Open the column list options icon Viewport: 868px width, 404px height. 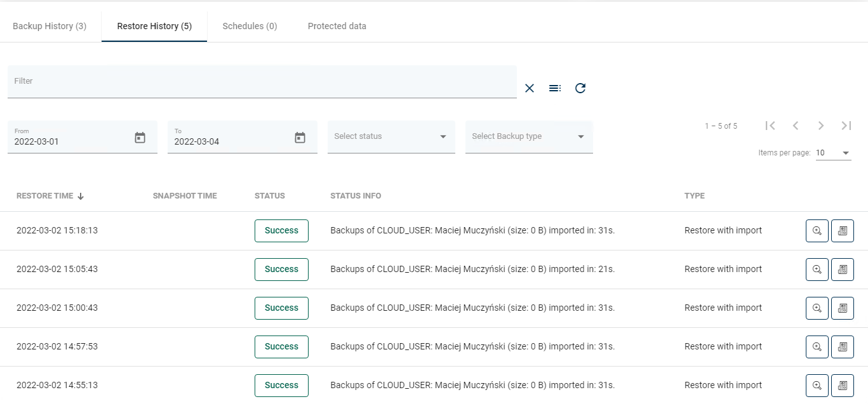point(555,88)
